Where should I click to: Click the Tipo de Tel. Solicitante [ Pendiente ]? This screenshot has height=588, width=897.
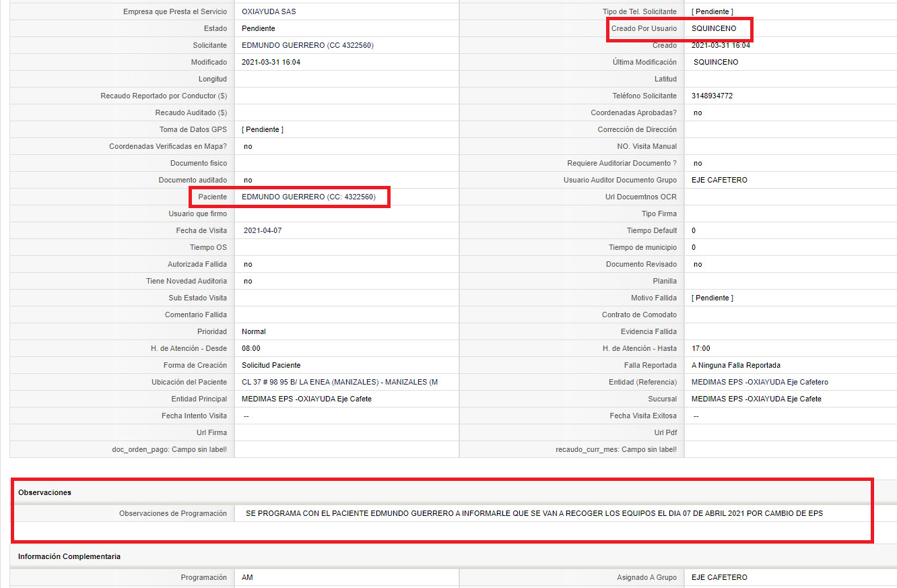point(712,11)
